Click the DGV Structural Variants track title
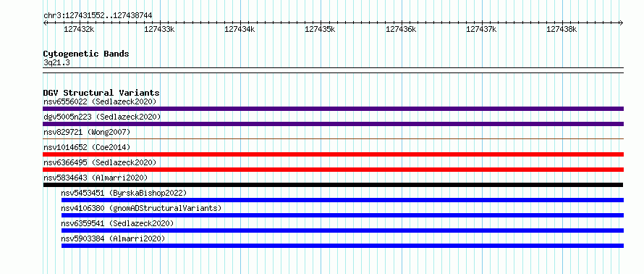 pos(101,93)
